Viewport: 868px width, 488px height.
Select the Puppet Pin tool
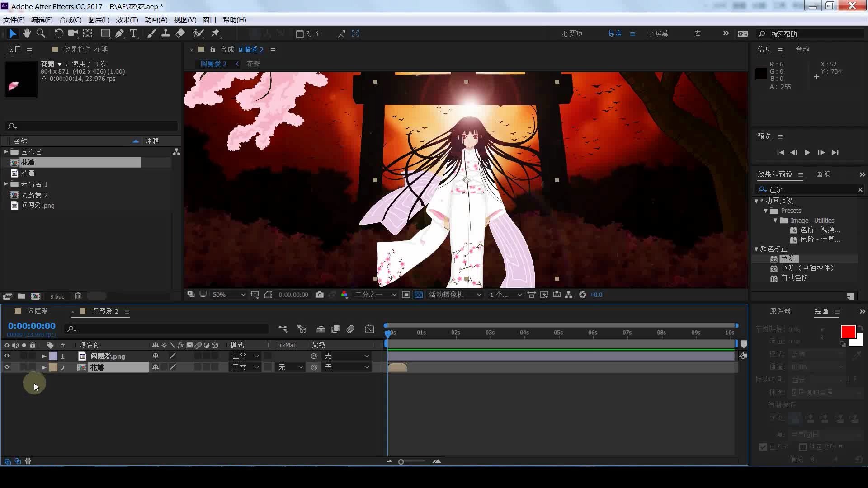215,33
